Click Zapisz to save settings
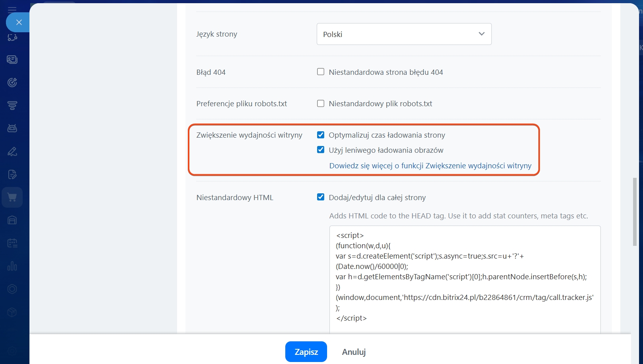The image size is (643, 364). click(x=306, y=352)
